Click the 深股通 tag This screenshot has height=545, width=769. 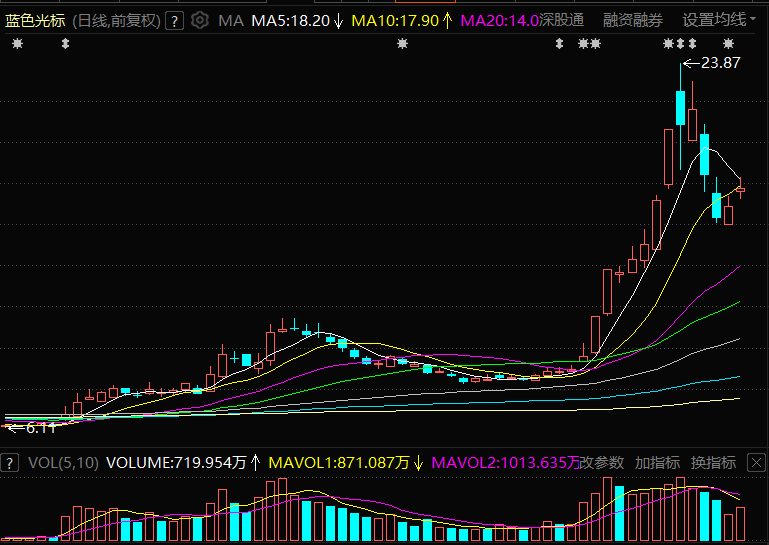tap(562, 20)
